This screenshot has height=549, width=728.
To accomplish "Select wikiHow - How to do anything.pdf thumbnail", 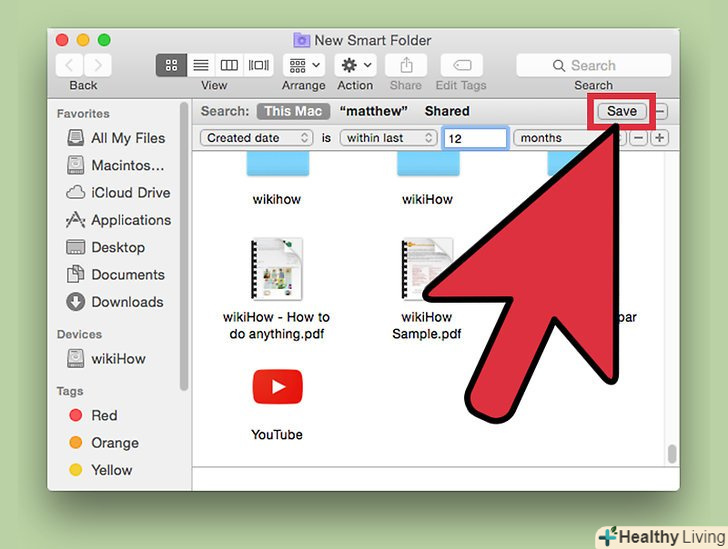I will [x=277, y=269].
